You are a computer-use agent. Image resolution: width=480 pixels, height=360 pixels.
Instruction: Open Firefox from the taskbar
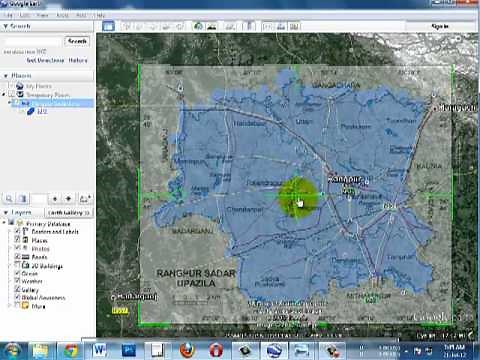pyautogui.click(x=187, y=350)
